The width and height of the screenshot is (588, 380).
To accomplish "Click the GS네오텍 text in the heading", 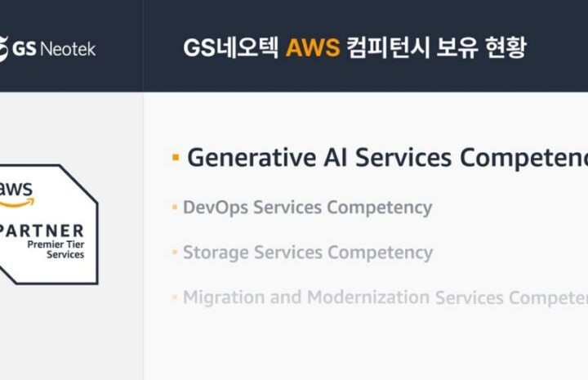I will tap(230, 47).
